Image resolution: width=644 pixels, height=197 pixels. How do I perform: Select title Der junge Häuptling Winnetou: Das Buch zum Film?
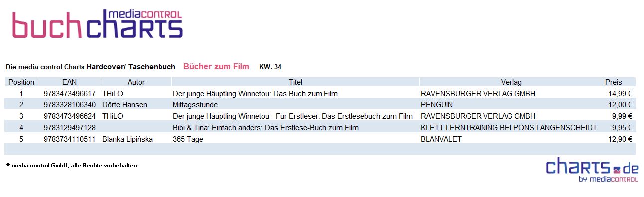[255, 94]
